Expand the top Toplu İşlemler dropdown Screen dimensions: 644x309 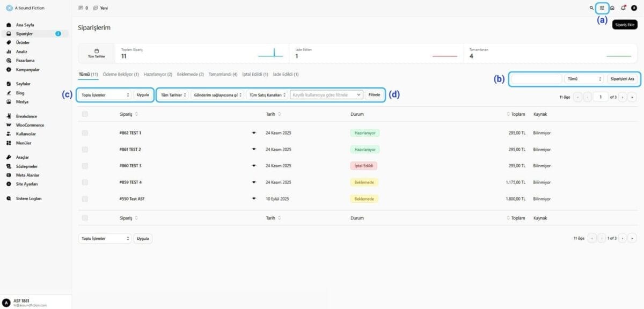click(x=105, y=94)
